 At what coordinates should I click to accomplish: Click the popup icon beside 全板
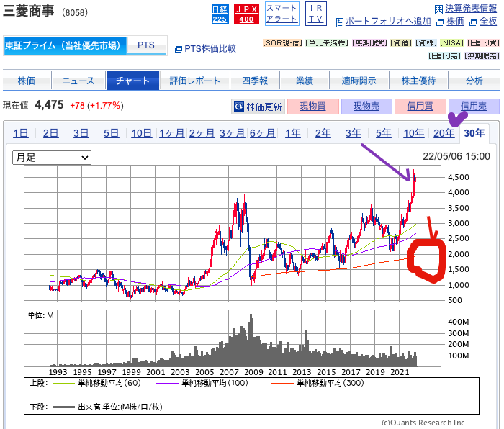click(x=473, y=22)
